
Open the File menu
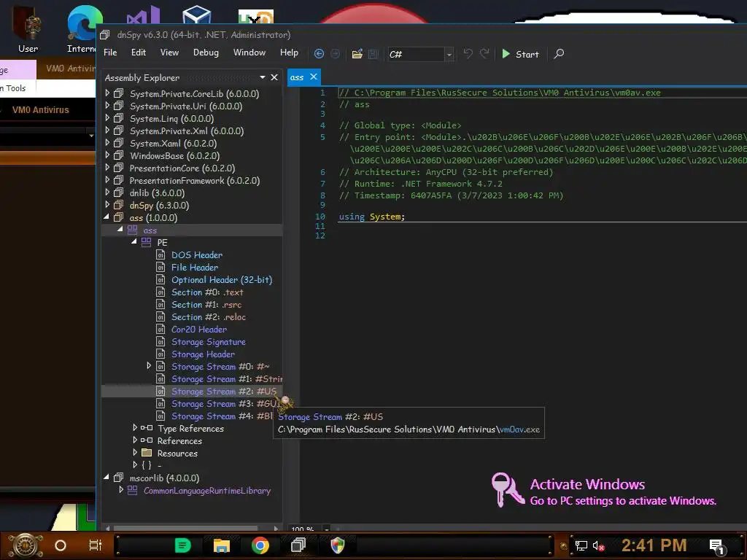tap(110, 52)
